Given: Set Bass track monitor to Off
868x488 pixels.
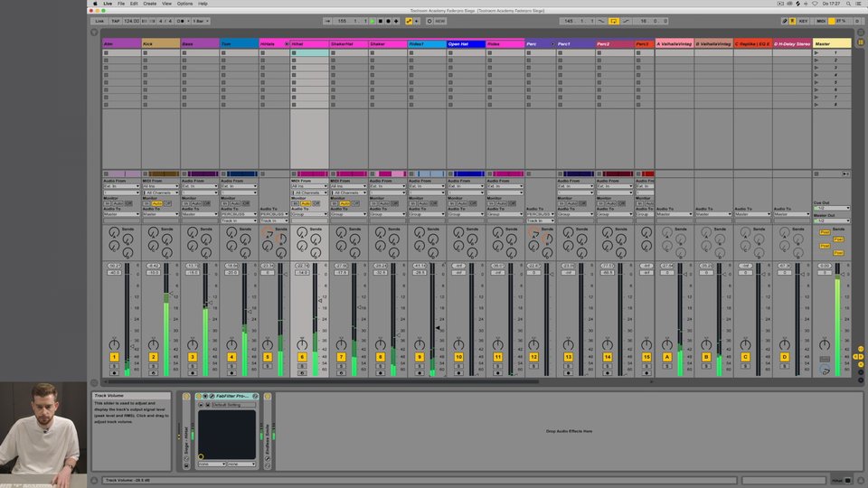Looking at the screenshot, I should pyautogui.click(x=206, y=203).
